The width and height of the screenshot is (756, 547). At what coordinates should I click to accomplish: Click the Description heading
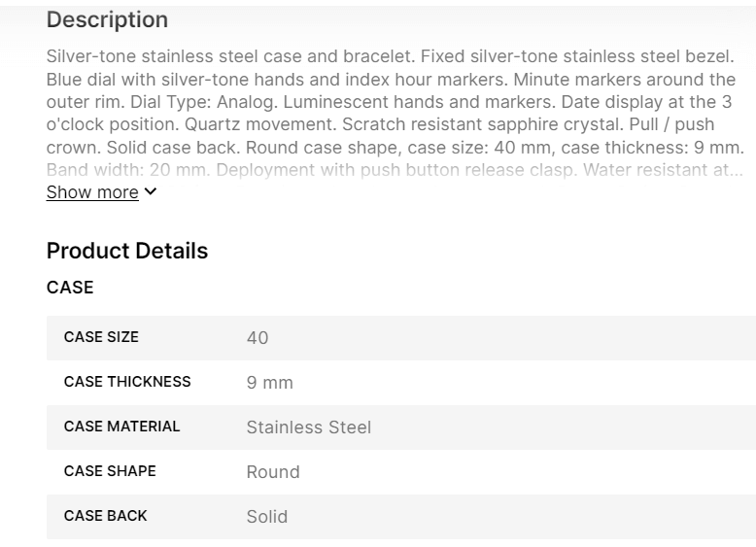click(107, 20)
